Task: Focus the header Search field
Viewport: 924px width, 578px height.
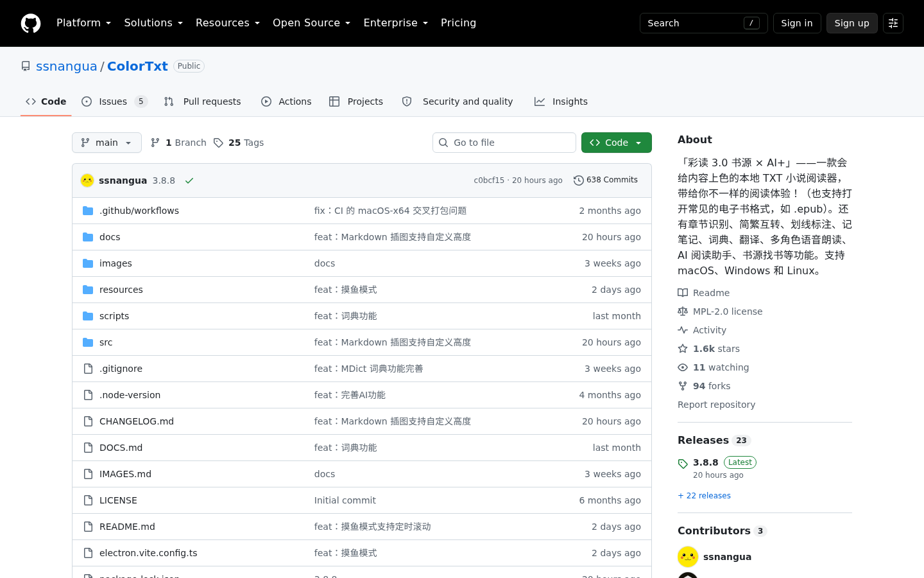Action: (704, 23)
